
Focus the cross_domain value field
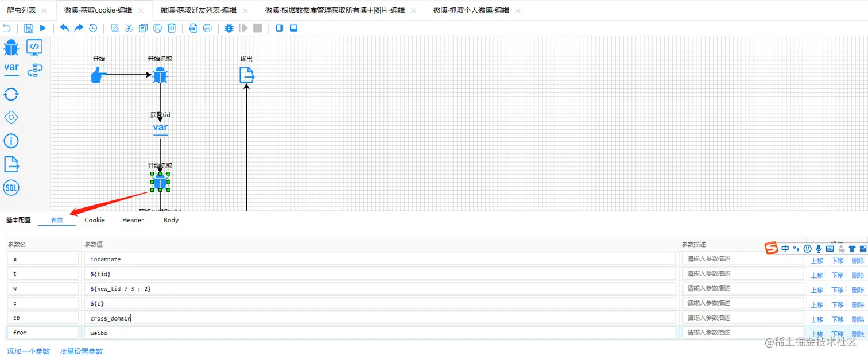pos(379,318)
